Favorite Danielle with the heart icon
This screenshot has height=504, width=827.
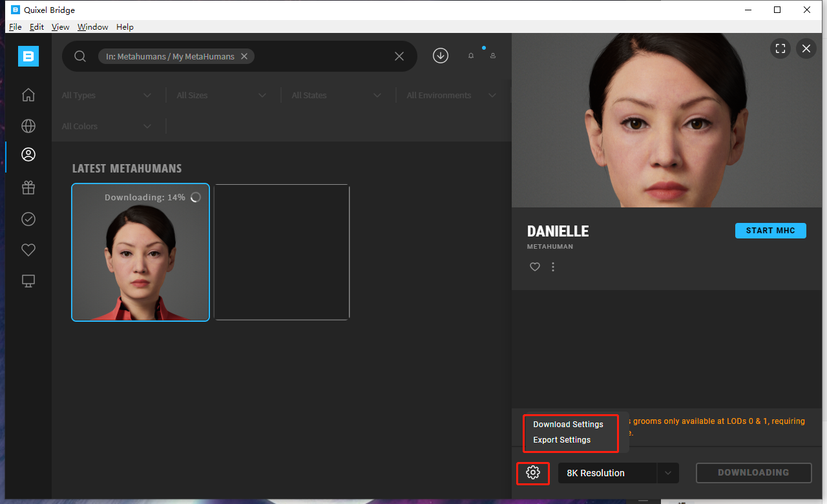(x=535, y=267)
